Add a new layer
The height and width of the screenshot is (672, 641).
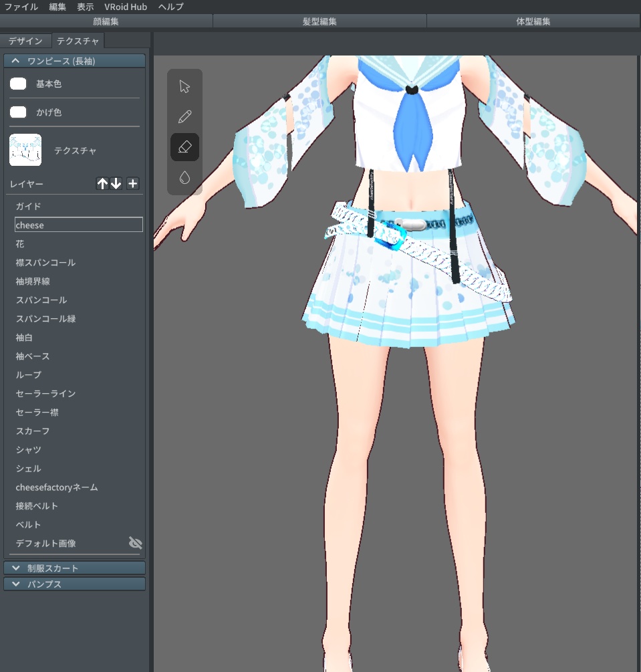(x=132, y=183)
